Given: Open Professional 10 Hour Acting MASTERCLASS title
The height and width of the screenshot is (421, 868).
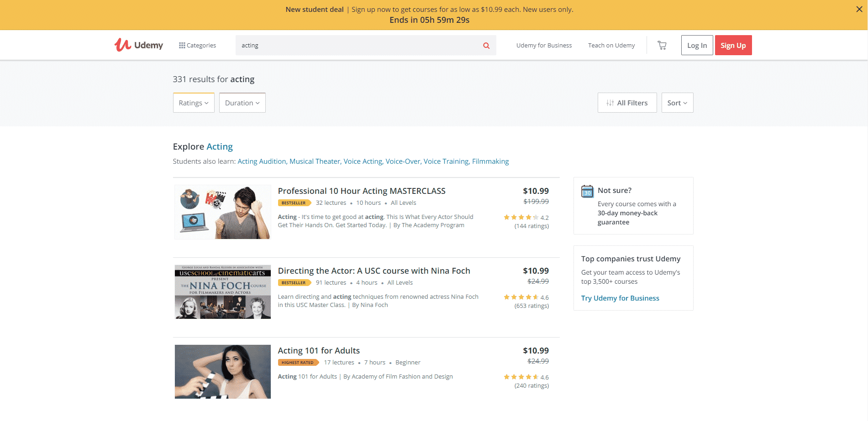Looking at the screenshot, I should click(362, 191).
